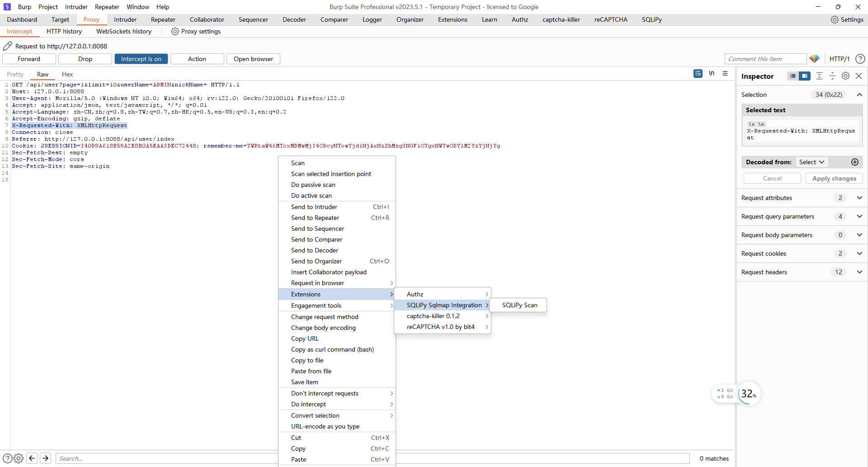Expand Request attributes section
The height and width of the screenshot is (467, 868).
click(859, 198)
